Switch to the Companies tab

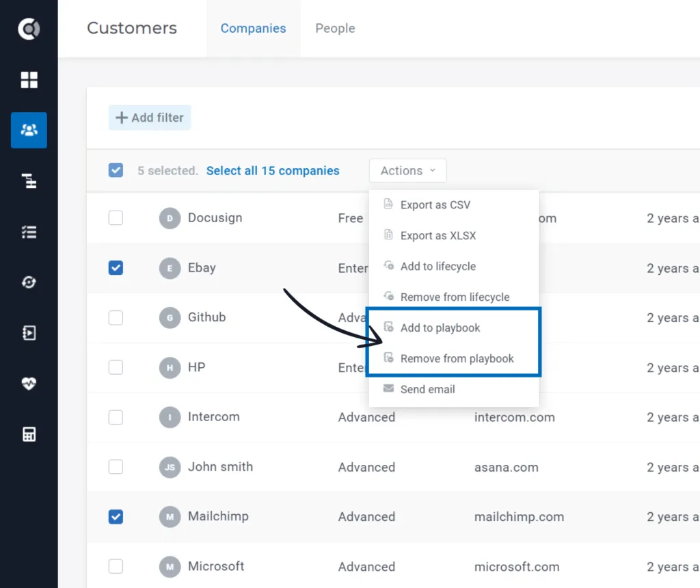pyautogui.click(x=253, y=29)
